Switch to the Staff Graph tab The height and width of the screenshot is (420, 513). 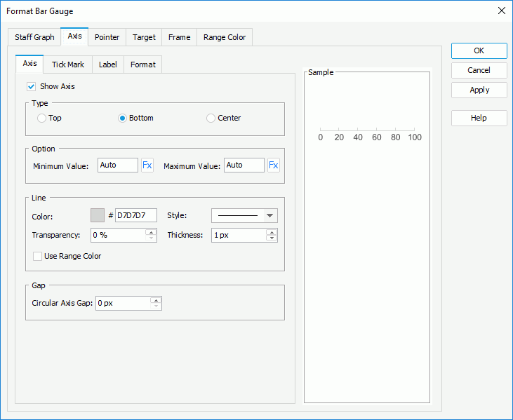(34, 37)
